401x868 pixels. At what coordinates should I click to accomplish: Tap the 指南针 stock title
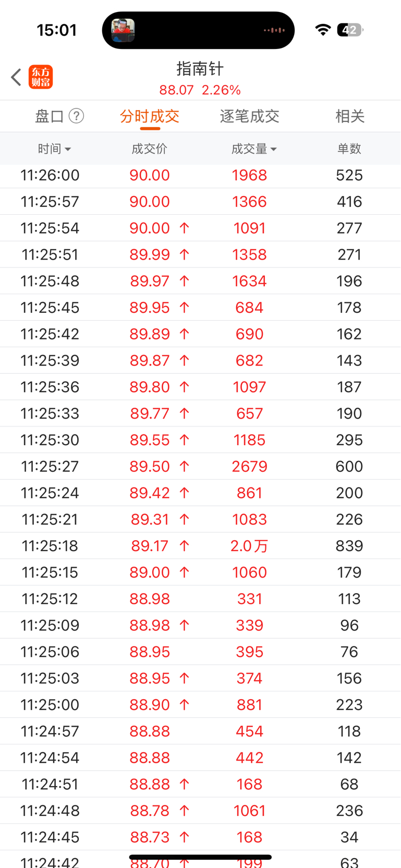coord(200,68)
